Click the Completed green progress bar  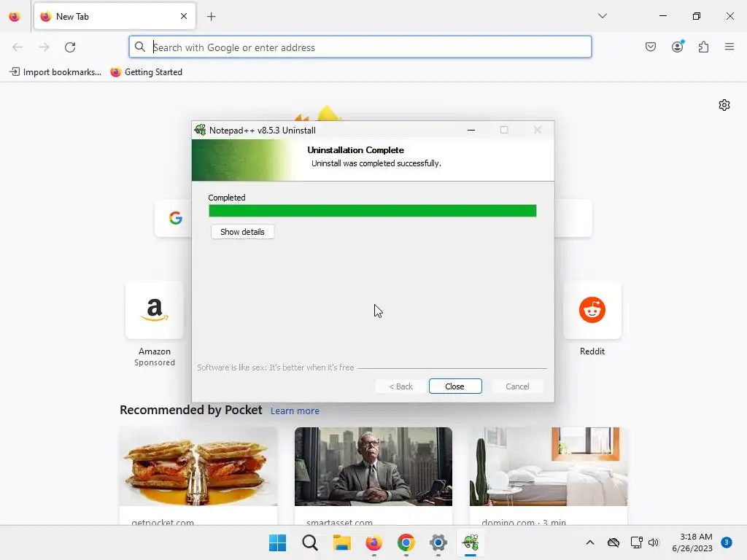pyautogui.click(x=373, y=211)
